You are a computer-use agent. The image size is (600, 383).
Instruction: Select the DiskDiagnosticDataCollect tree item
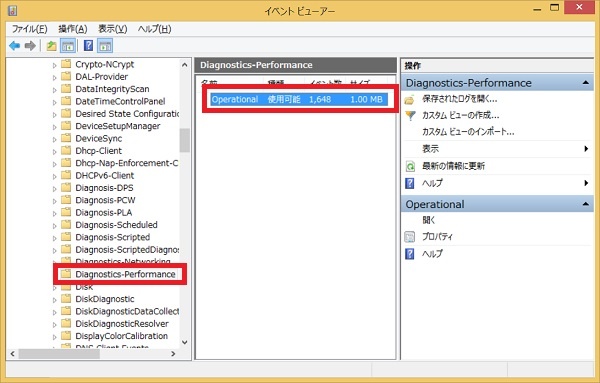(127, 311)
